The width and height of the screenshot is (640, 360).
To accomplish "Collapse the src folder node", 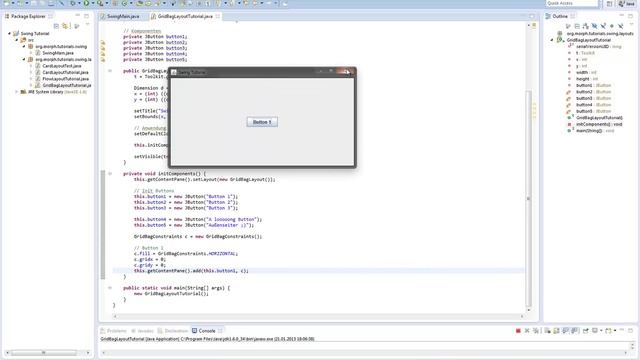I will [17, 40].
